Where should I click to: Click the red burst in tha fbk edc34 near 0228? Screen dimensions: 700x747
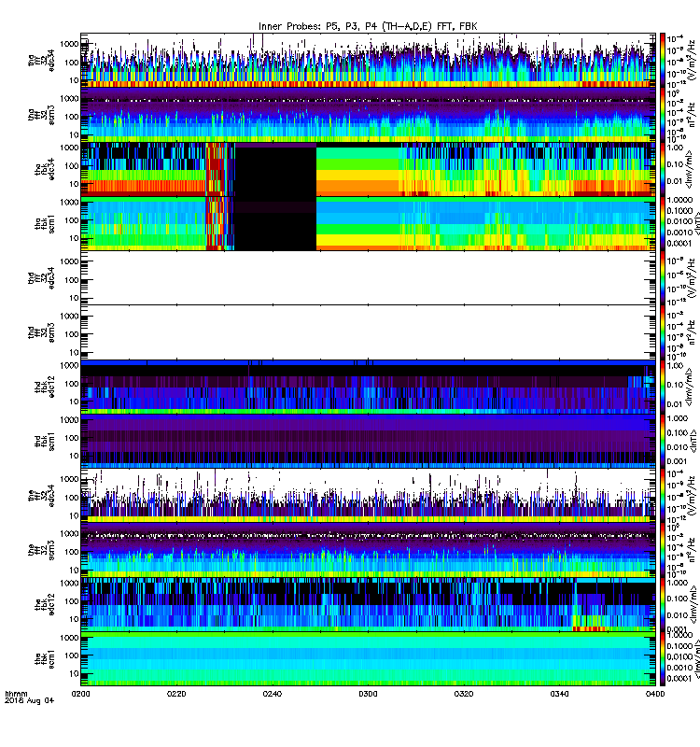pos(216,169)
